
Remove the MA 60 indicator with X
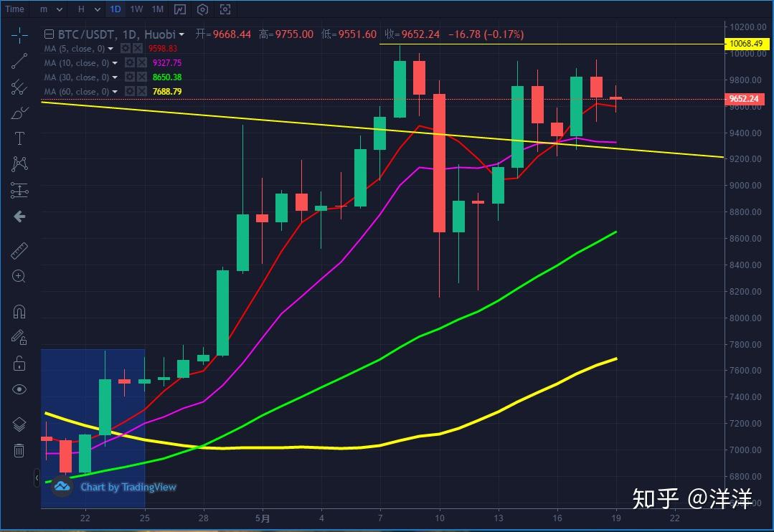click(x=141, y=91)
